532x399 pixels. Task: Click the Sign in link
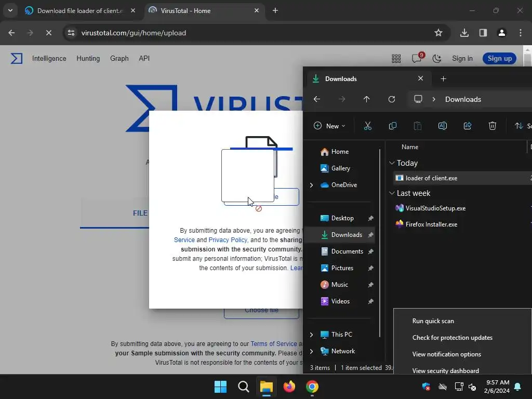click(462, 58)
